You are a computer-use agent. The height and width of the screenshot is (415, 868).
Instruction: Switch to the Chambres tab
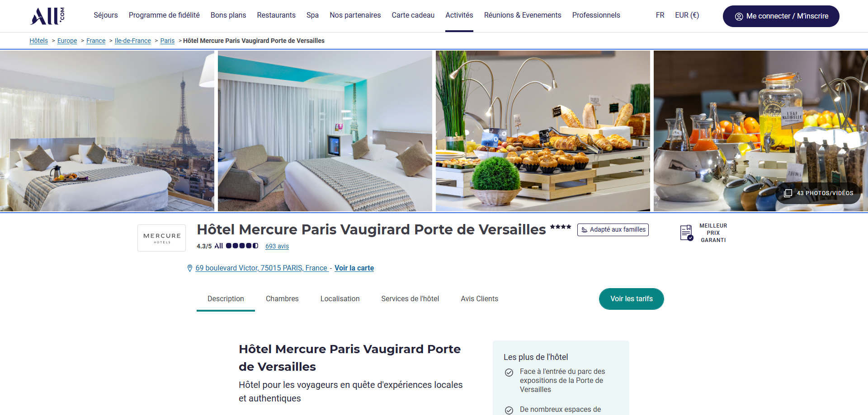[282, 299]
